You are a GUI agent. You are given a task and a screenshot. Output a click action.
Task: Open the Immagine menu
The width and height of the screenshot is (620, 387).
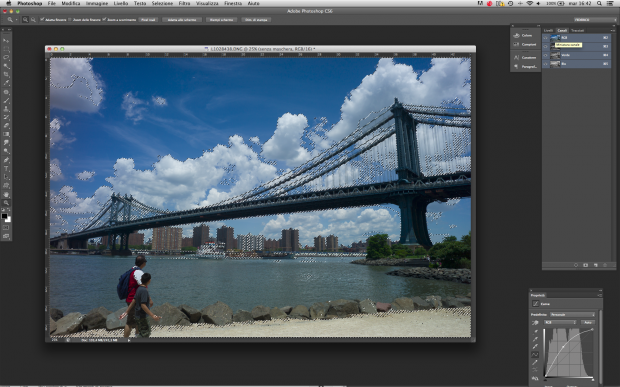point(97,3)
